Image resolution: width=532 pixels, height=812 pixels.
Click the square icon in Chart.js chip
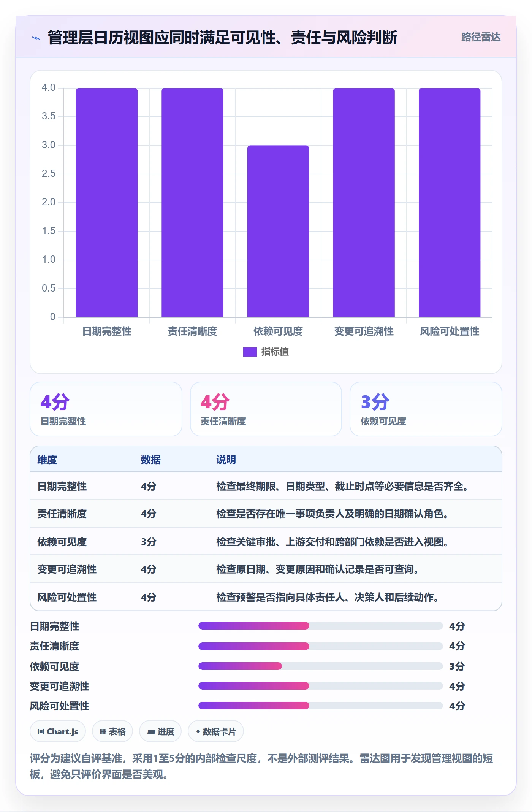point(41,732)
